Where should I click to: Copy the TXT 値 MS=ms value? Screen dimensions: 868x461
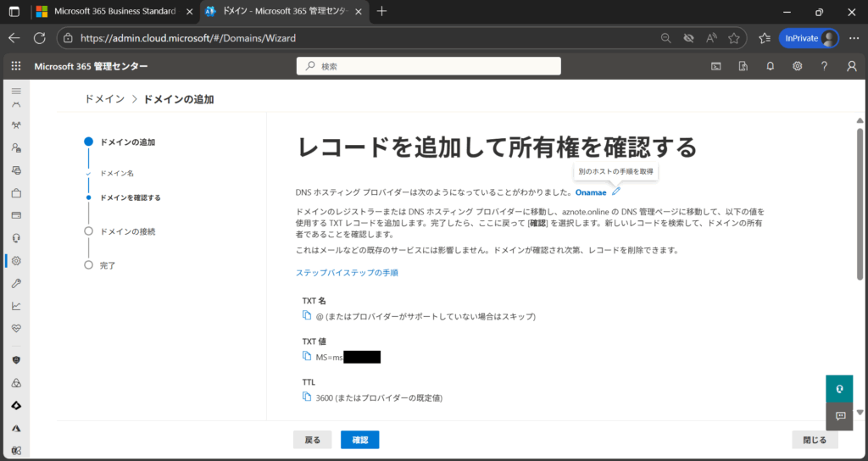(x=307, y=357)
